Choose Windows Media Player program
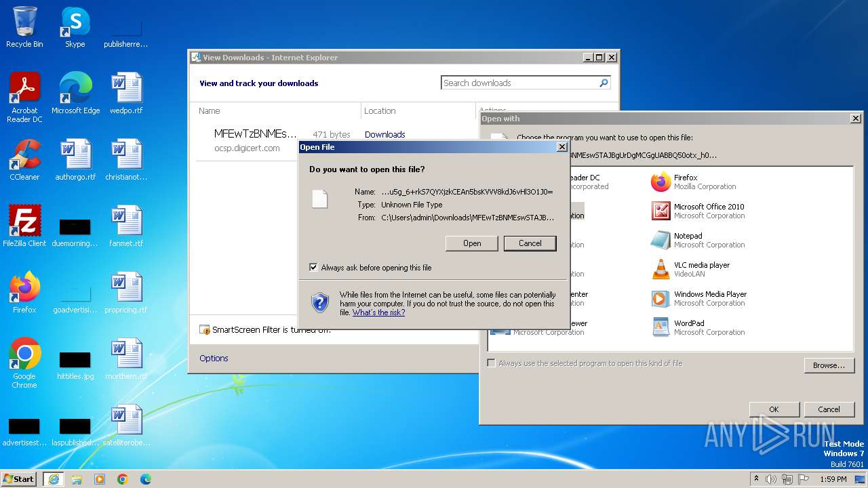 [699, 298]
